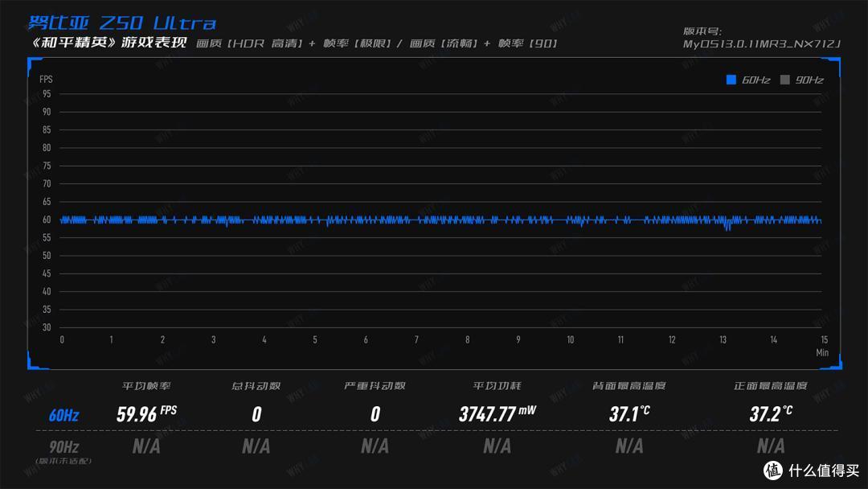868x489 pixels.
Task: Click the N/A under 正面最高温度
Action: (x=771, y=446)
